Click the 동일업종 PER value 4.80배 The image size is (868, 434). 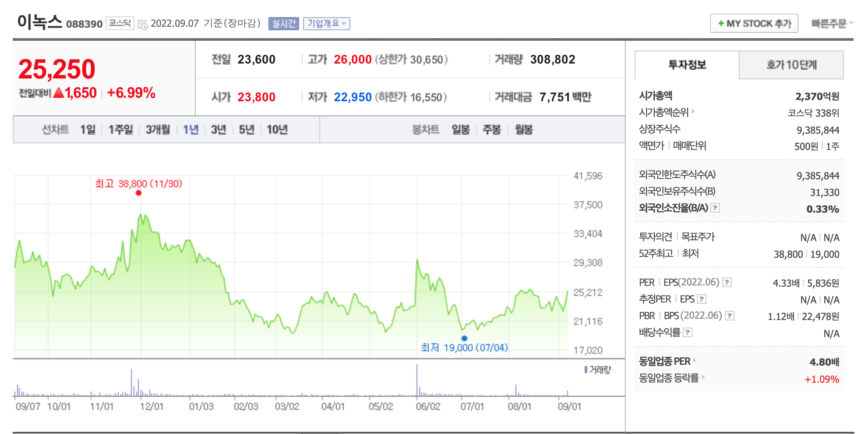pos(824,362)
